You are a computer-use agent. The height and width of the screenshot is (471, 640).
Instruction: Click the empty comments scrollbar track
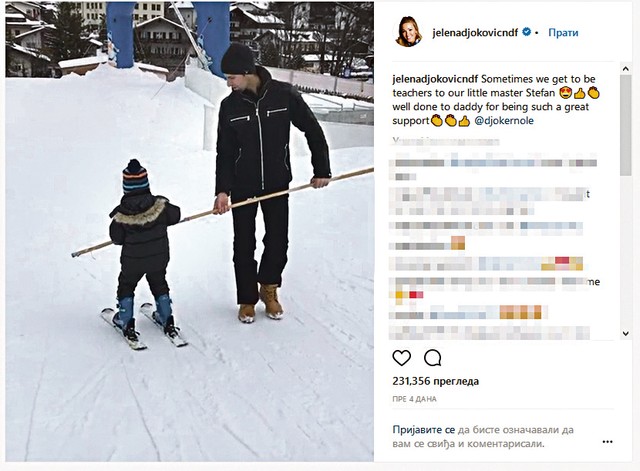click(625, 252)
